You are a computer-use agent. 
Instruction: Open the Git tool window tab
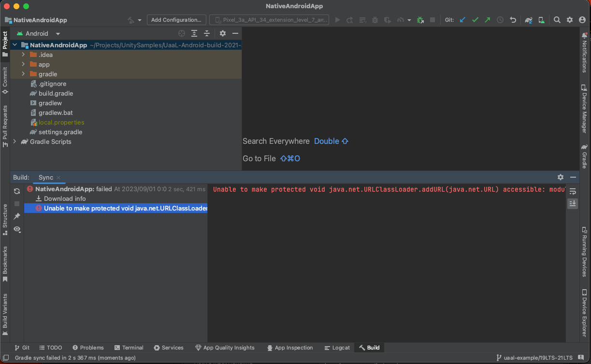click(22, 348)
